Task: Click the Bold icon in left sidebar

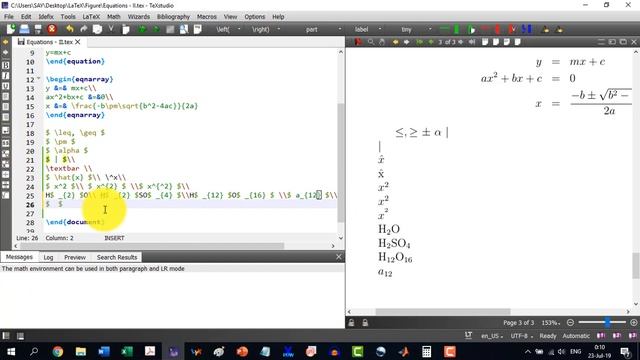Action: (6, 65)
